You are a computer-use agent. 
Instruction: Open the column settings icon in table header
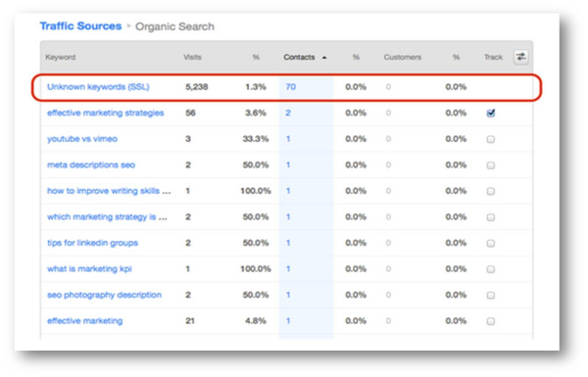(x=521, y=57)
